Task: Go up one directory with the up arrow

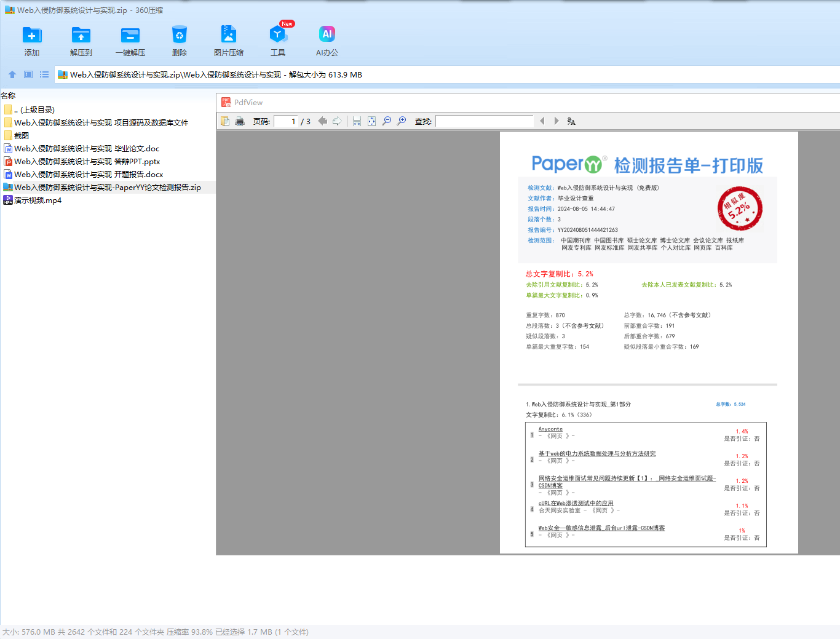Action: 12,74
